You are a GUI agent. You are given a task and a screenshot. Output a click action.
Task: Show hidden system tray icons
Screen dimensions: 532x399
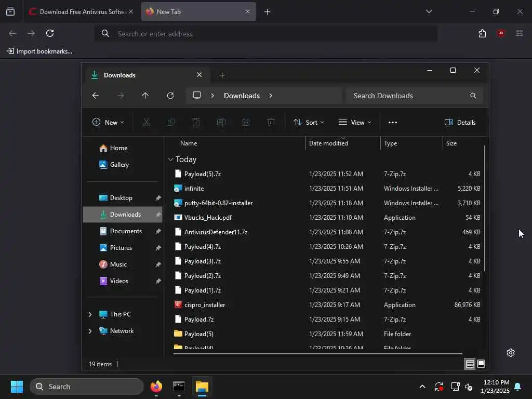pos(422,387)
